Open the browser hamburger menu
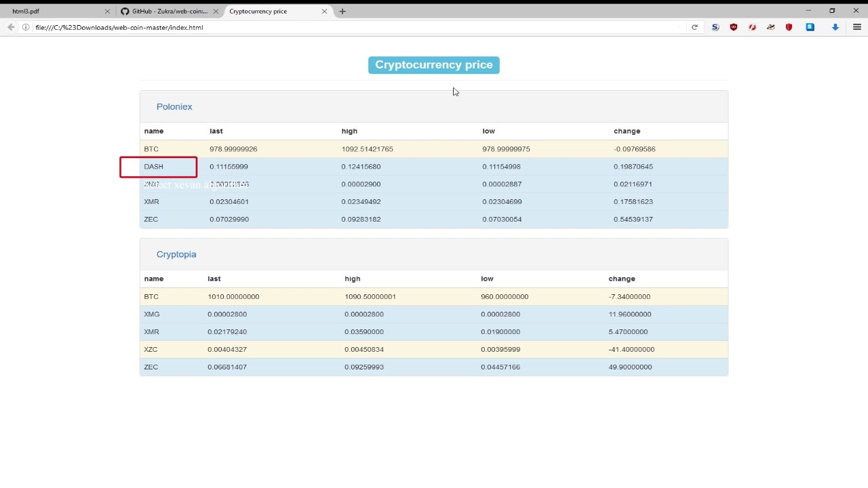Viewport: 868px width, 488px height. coord(857,27)
